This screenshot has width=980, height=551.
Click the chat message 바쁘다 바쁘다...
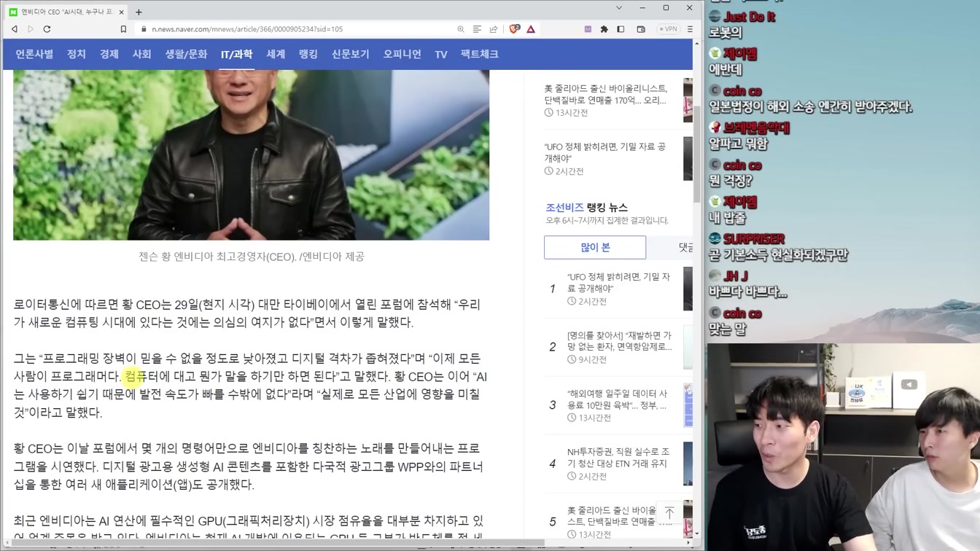point(747,292)
